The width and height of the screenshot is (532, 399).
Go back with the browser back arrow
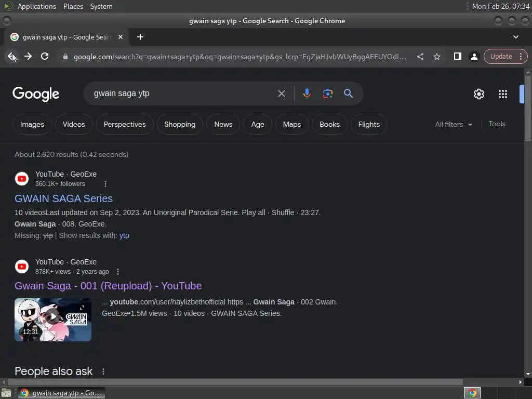pos(11,56)
